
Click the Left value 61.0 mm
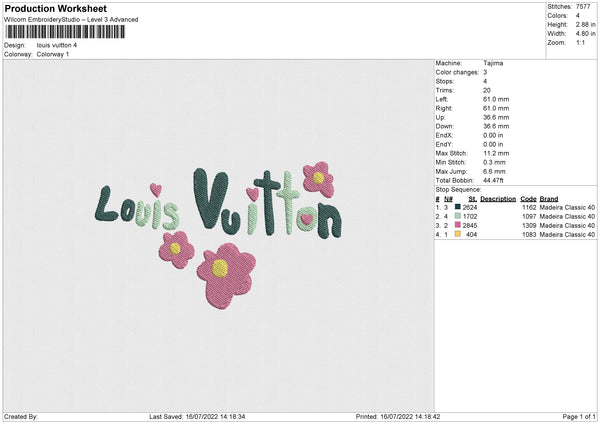coord(496,99)
